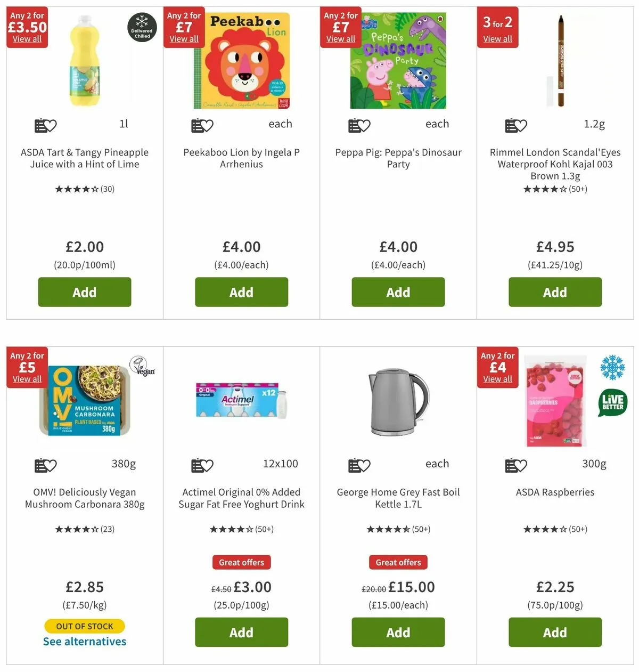Save Grey Fast Boil Kettle list icon

[359, 466]
